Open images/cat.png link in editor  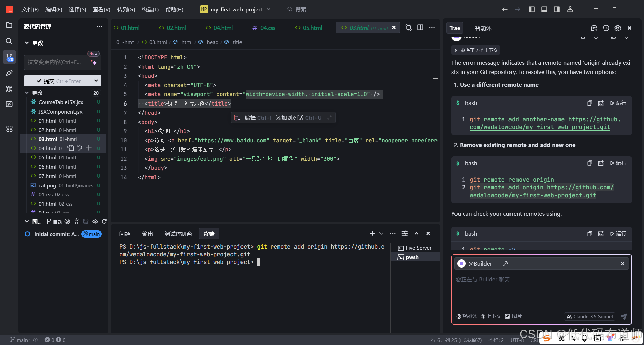[200, 159]
